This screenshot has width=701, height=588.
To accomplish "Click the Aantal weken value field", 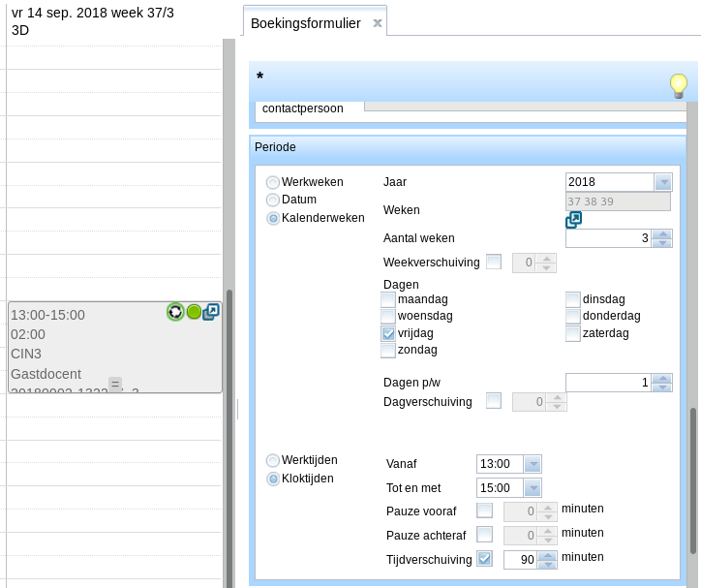I will point(608,238).
